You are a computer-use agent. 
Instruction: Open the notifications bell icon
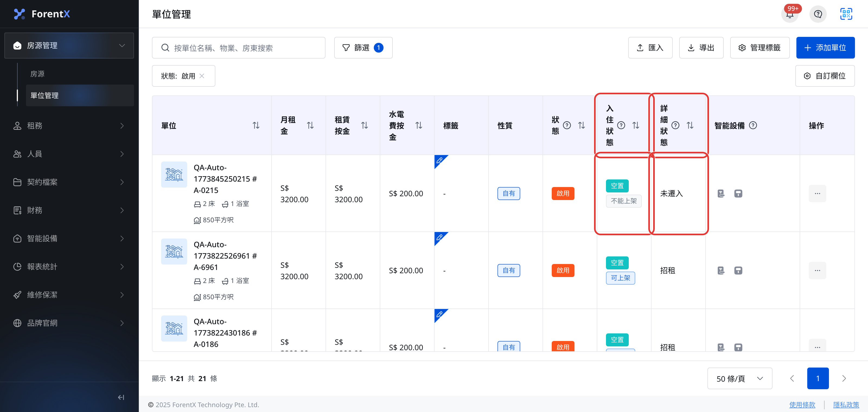tap(790, 14)
